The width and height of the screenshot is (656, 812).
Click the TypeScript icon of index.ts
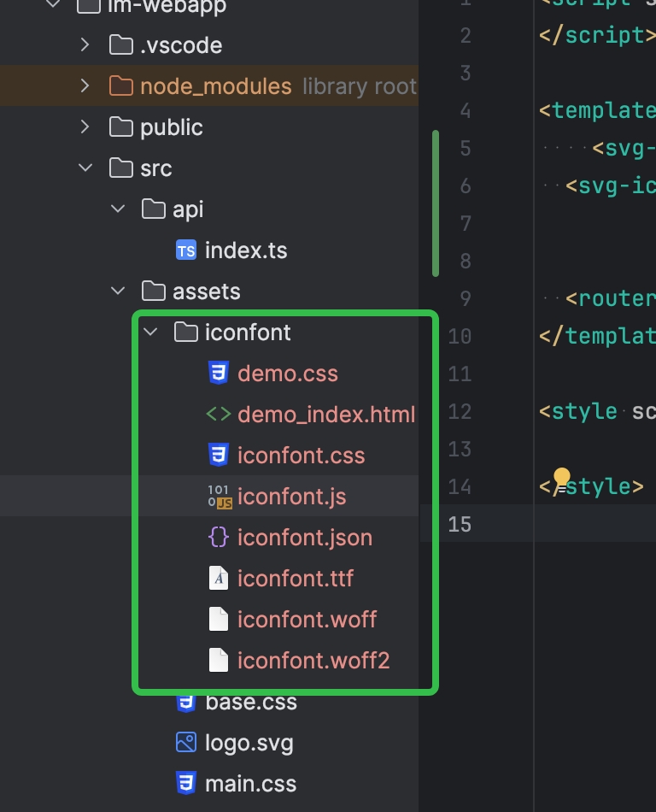[186, 250]
